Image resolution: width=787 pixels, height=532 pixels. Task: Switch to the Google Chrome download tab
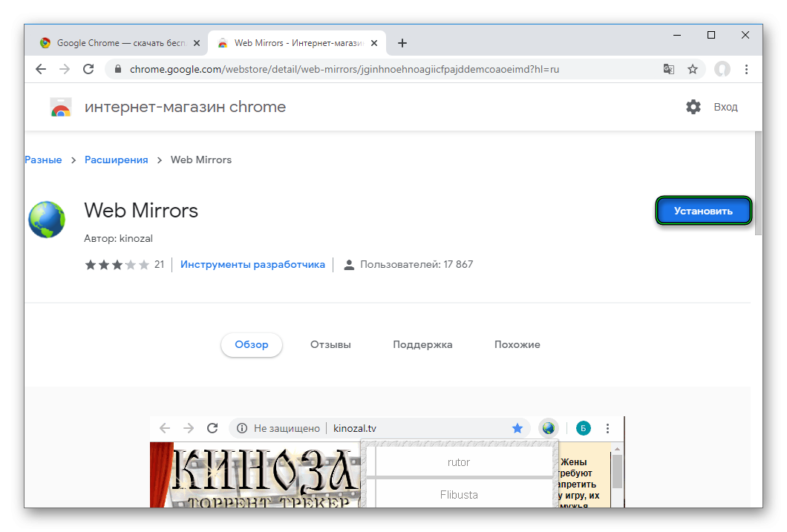[x=120, y=43]
